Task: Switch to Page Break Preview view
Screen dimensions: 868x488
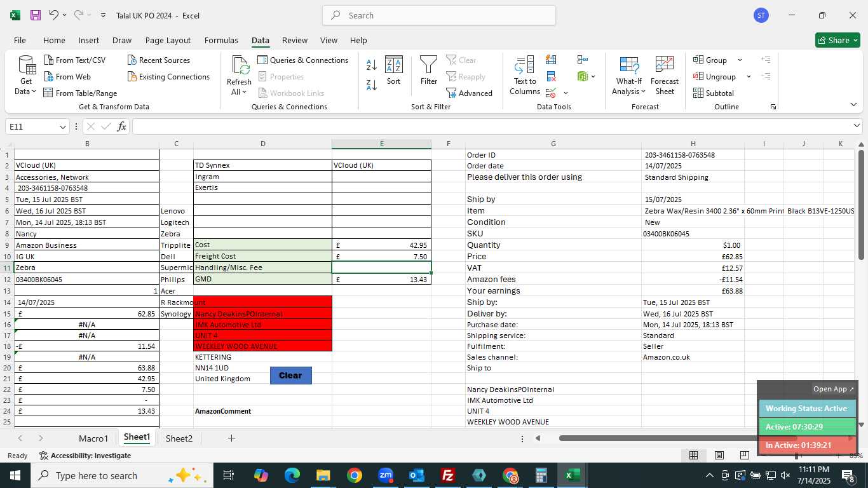Action: point(744,456)
